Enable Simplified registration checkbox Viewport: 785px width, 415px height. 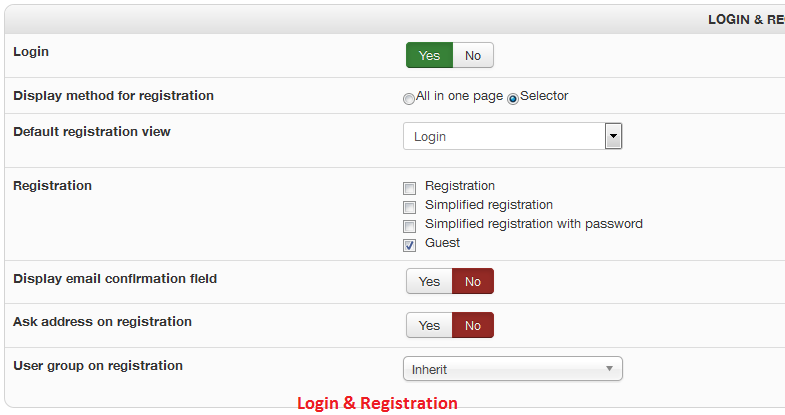tap(409, 207)
